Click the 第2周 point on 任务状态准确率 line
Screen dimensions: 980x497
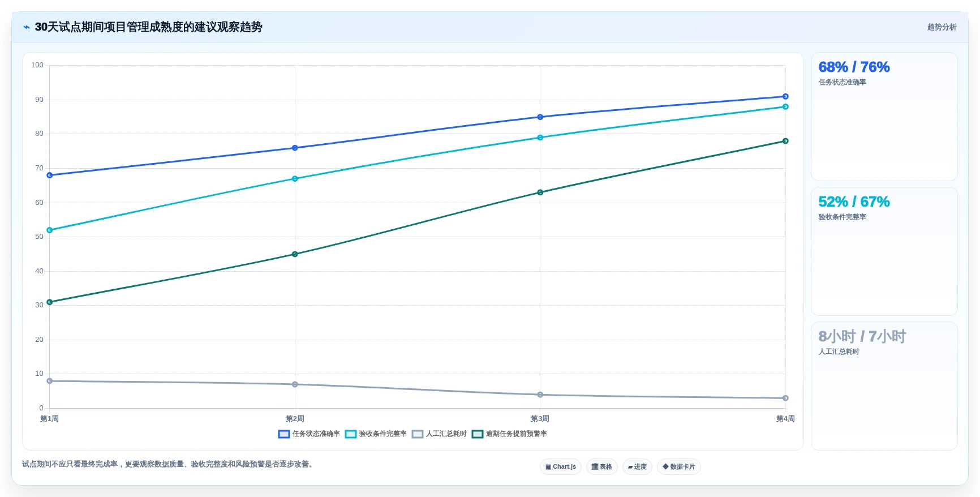(295, 148)
